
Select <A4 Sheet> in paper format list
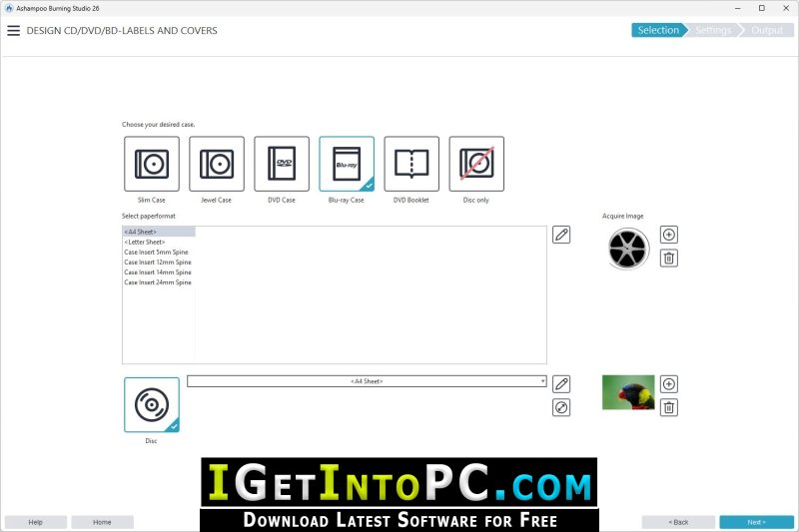pyautogui.click(x=159, y=232)
